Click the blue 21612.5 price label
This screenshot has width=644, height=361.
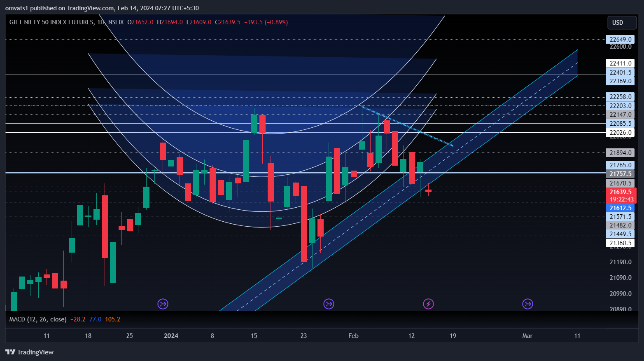click(620, 208)
